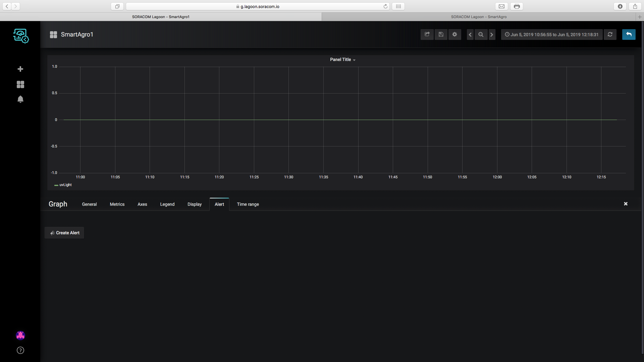Open the dashboards grid icon in the sidebar
This screenshot has height=362, width=644.
pos(20,84)
